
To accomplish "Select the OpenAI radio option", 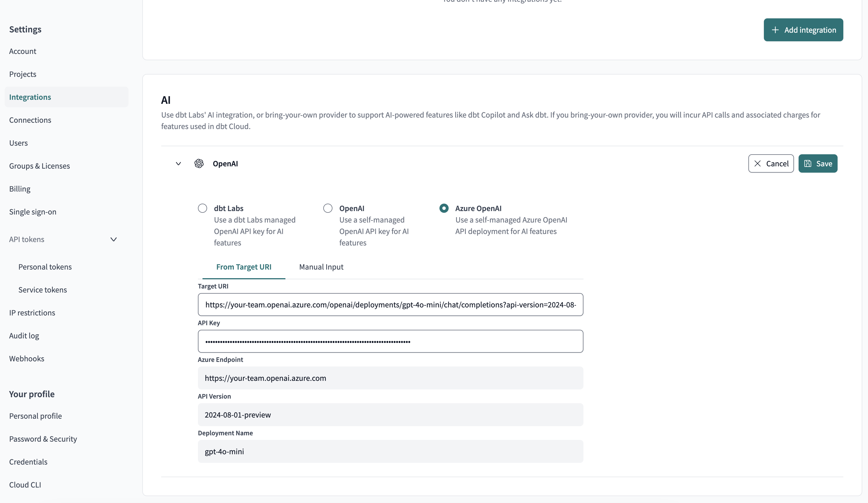I will tap(328, 208).
